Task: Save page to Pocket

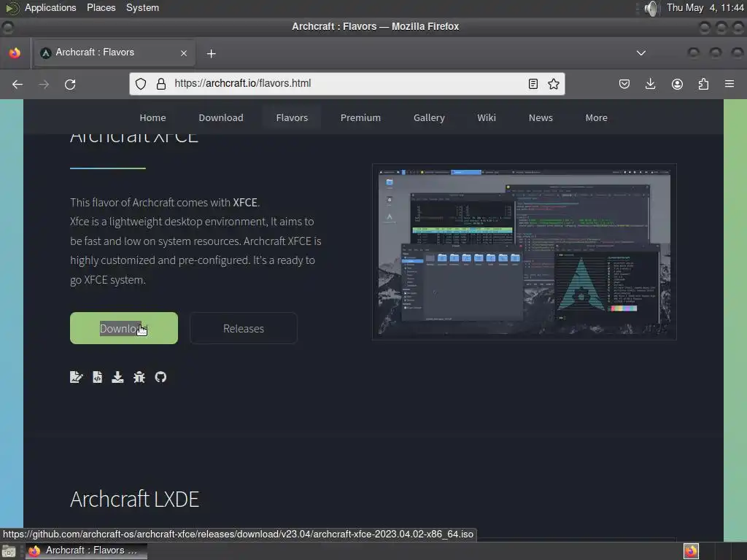Action: tap(624, 85)
